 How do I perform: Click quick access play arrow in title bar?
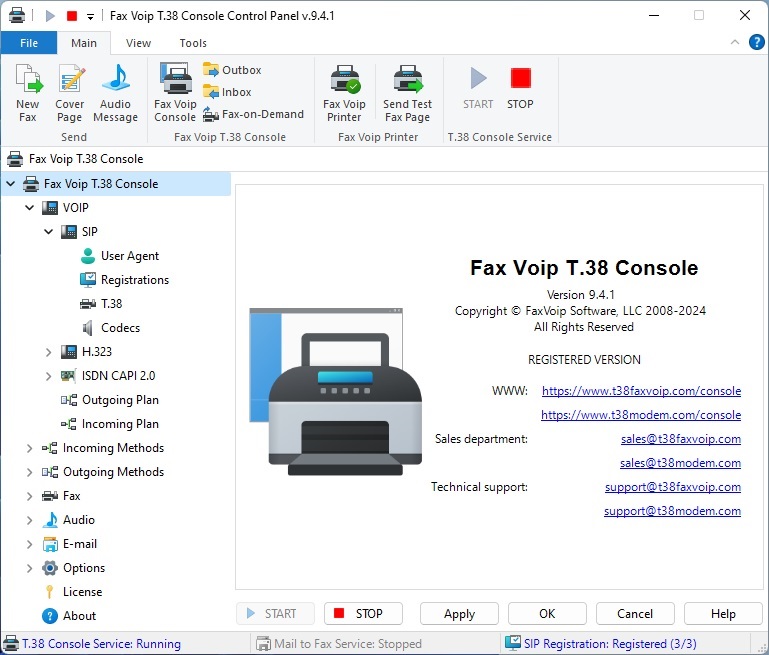click(x=50, y=16)
